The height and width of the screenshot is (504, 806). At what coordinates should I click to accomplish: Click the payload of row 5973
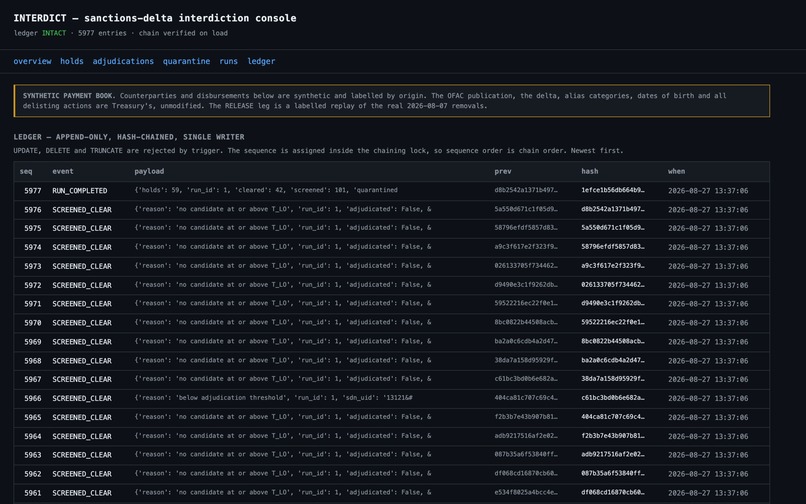tap(283, 266)
